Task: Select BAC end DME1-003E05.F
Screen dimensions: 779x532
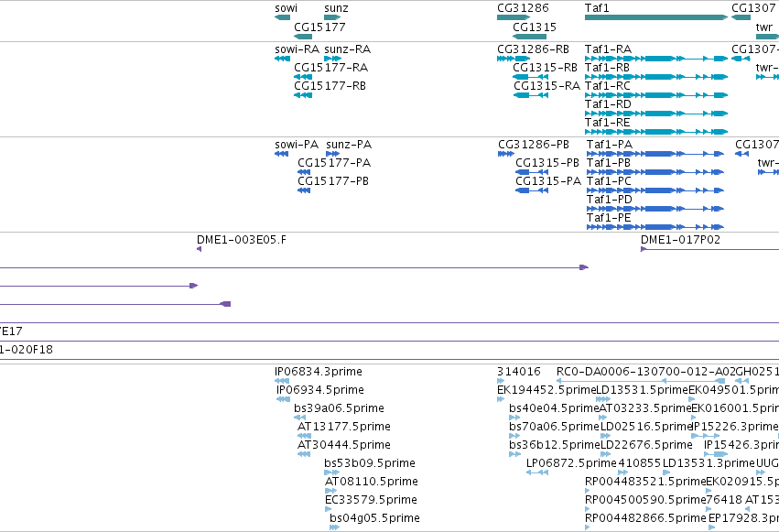Action: (x=200, y=249)
